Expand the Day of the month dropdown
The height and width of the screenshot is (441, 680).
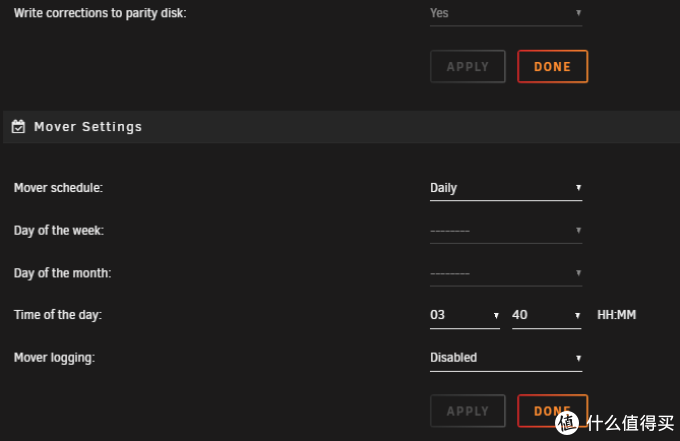coord(506,273)
